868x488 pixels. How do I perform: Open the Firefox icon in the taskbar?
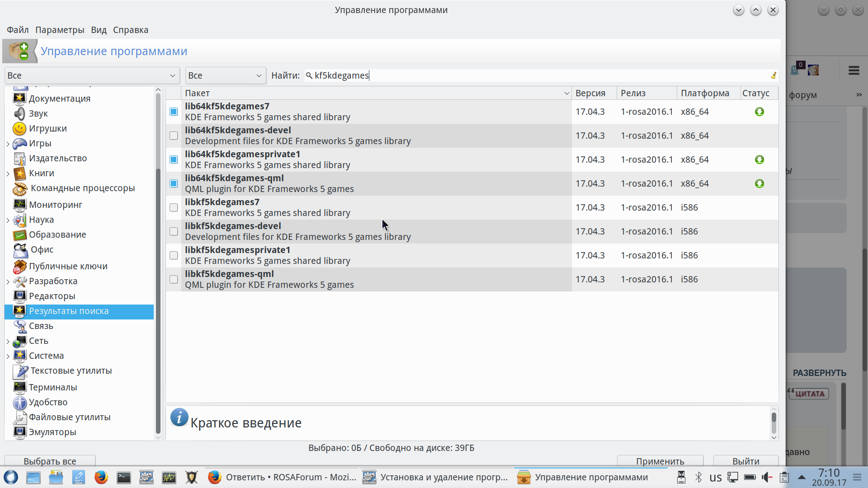point(101,477)
